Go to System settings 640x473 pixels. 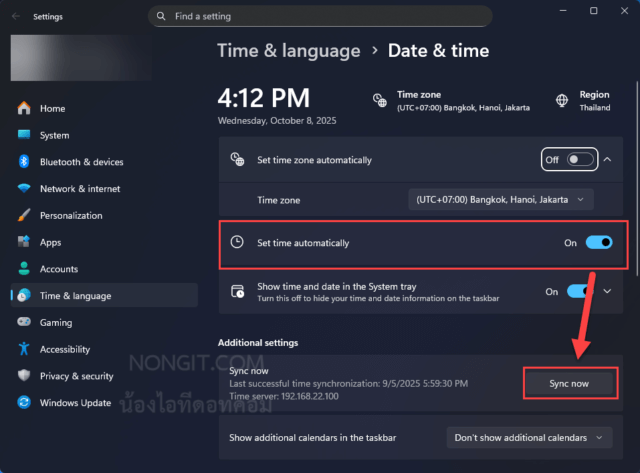104,135
